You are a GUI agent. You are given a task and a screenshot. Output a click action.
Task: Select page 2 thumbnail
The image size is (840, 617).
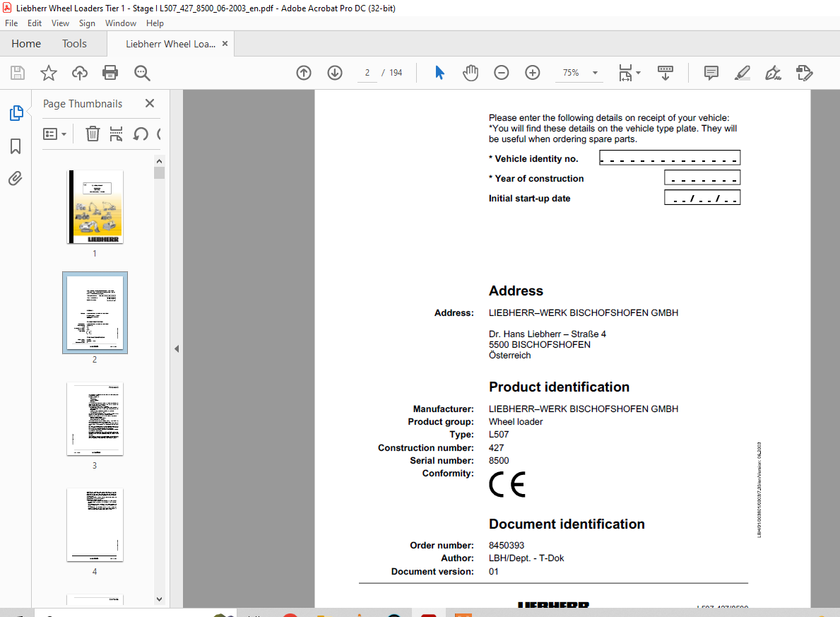coord(95,313)
